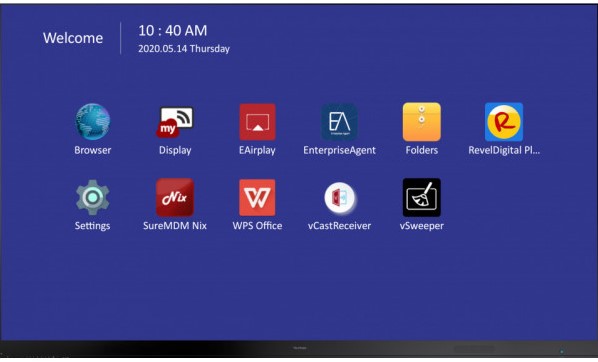Click the 'SureMDM Nix' text label
The height and width of the screenshot is (362, 598).
coord(175,225)
